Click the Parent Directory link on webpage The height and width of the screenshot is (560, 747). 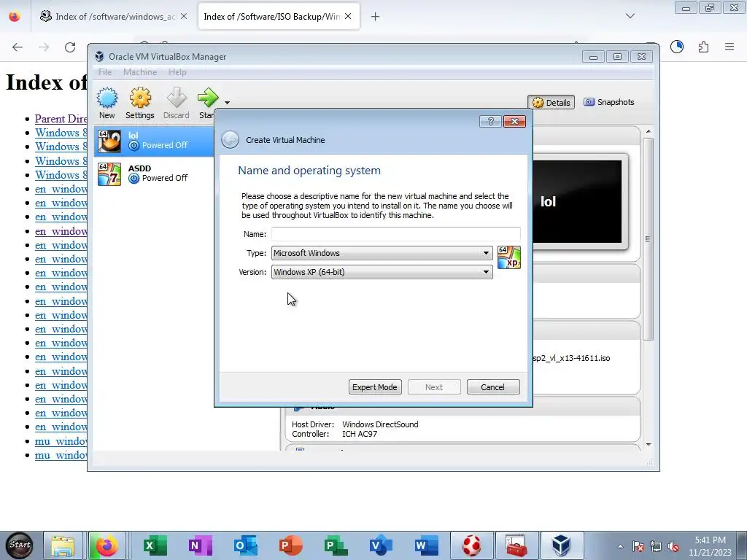(x=61, y=119)
